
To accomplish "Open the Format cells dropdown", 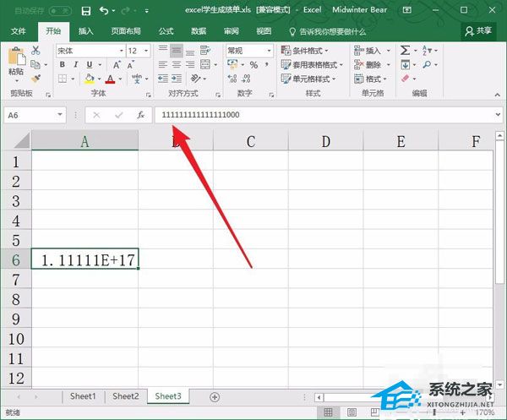I will click(371, 79).
